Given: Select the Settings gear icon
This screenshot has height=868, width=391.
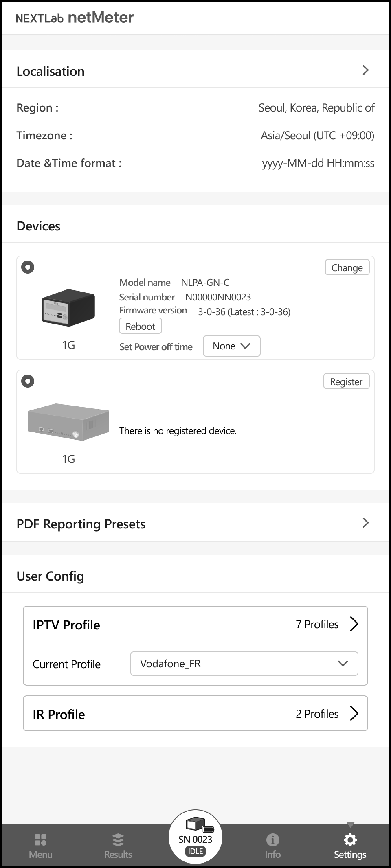Looking at the screenshot, I should [x=350, y=840].
